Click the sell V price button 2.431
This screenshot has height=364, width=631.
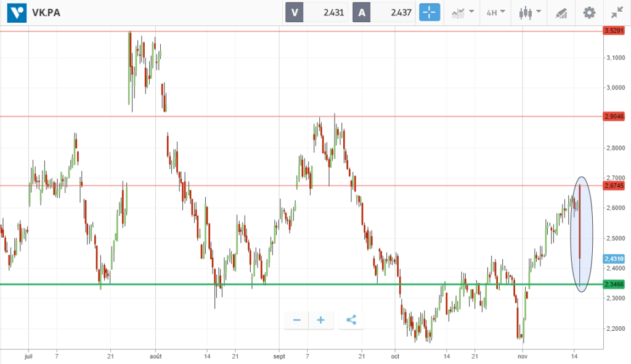pyautogui.click(x=317, y=12)
